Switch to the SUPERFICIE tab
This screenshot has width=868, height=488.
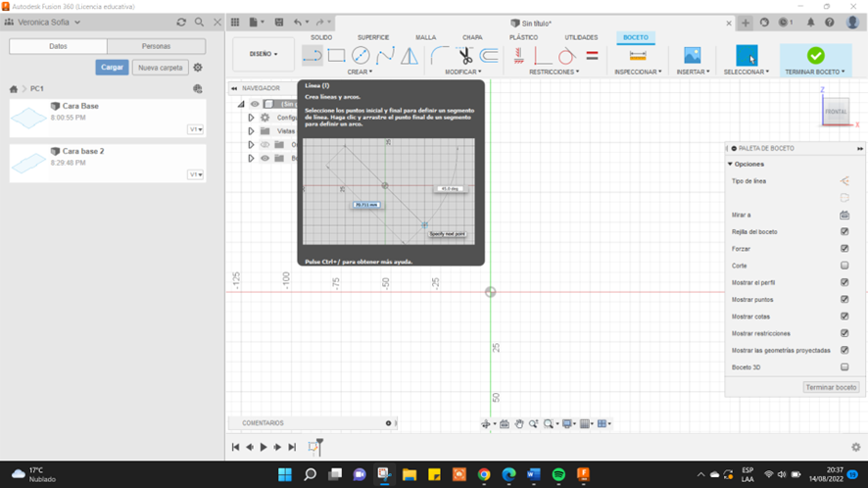373,37
